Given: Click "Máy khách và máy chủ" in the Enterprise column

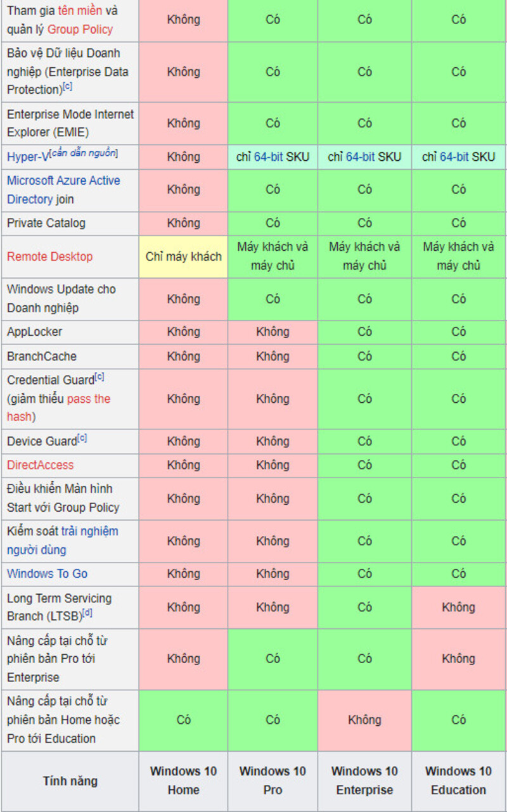Looking at the screenshot, I should pos(365,256).
